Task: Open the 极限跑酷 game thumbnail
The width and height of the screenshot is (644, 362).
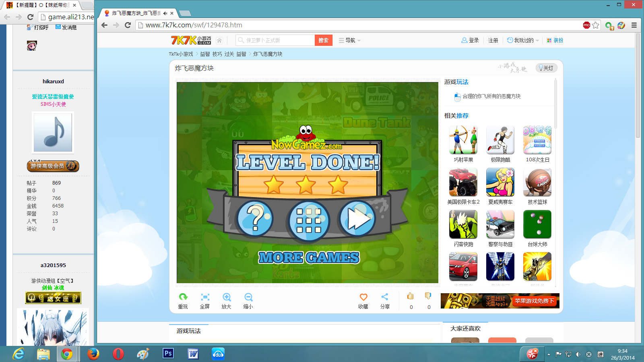Action: pos(500,140)
